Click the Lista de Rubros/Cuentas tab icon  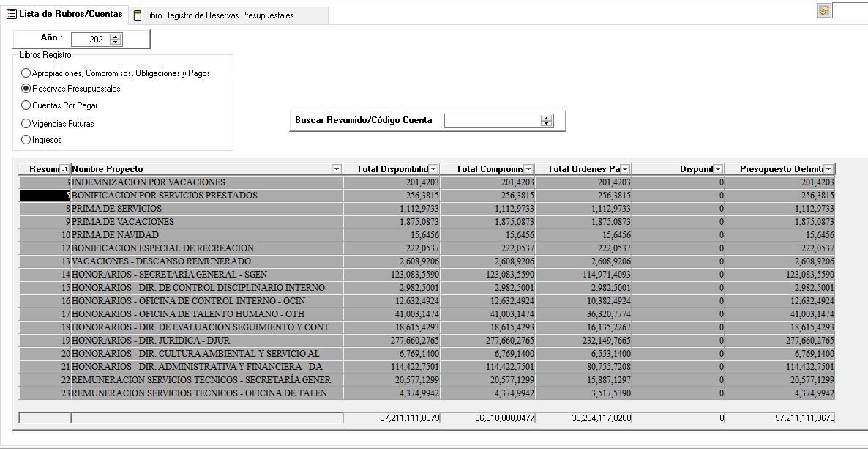click(x=12, y=14)
